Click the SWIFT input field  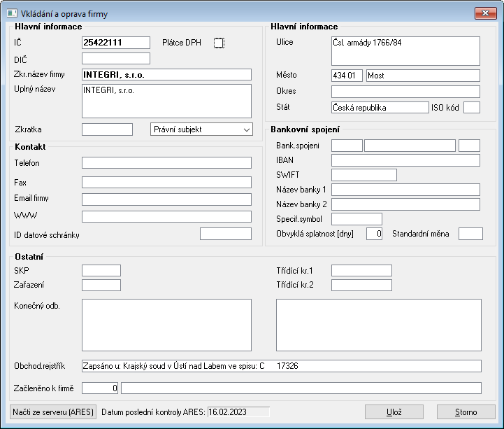364,175
